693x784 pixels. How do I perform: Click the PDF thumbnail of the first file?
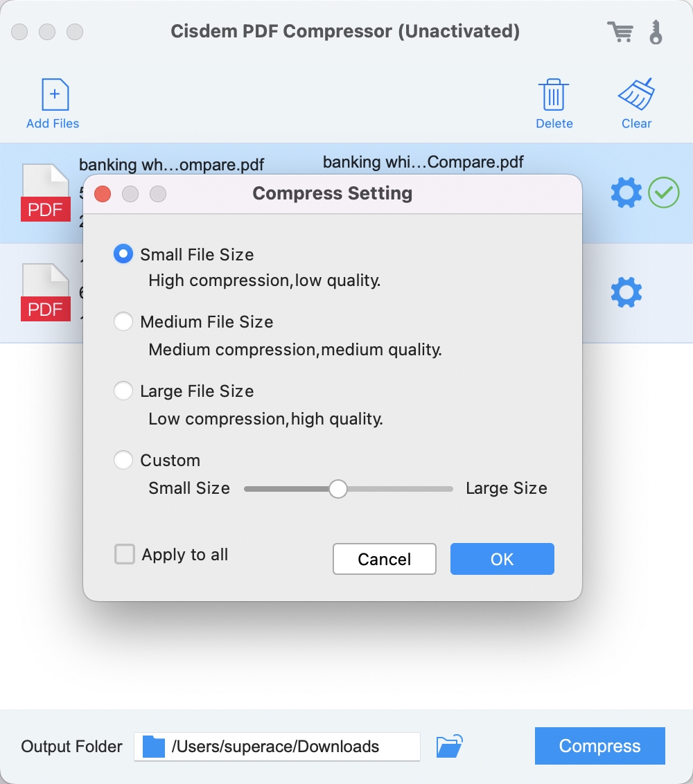tap(46, 193)
